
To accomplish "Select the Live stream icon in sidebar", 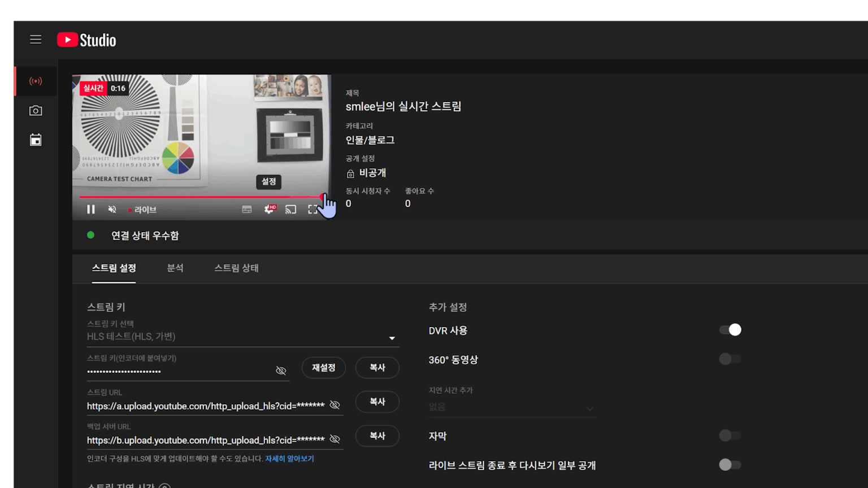I will [x=35, y=80].
